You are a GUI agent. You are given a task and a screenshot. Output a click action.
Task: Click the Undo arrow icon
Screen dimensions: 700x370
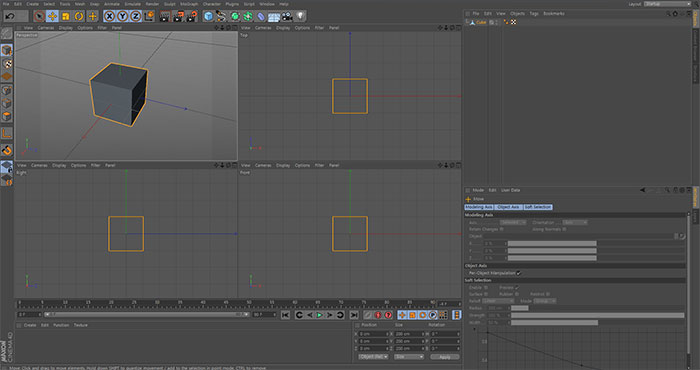click(x=10, y=17)
